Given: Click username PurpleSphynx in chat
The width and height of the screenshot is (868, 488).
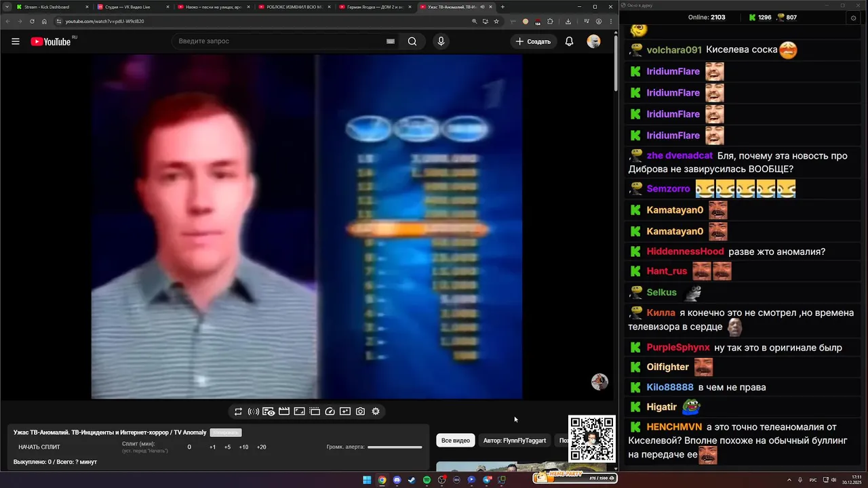Looking at the screenshot, I should coord(678,348).
